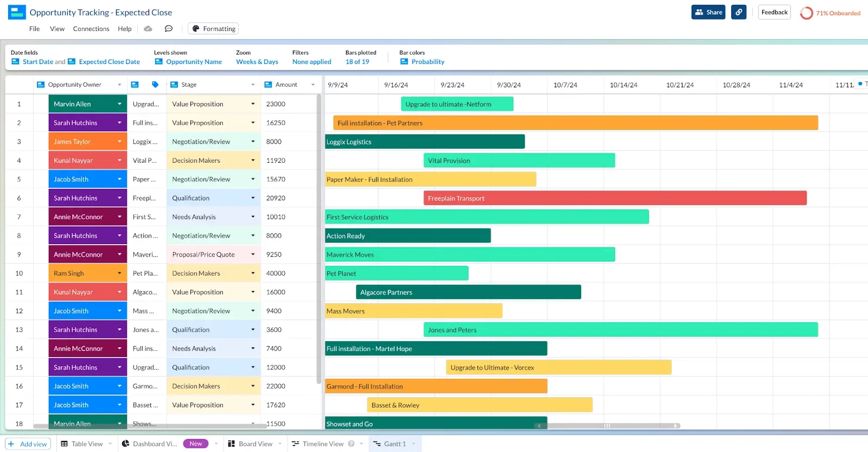This screenshot has width=868, height=452.
Task: Switch to the Board View tab
Action: click(255, 444)
